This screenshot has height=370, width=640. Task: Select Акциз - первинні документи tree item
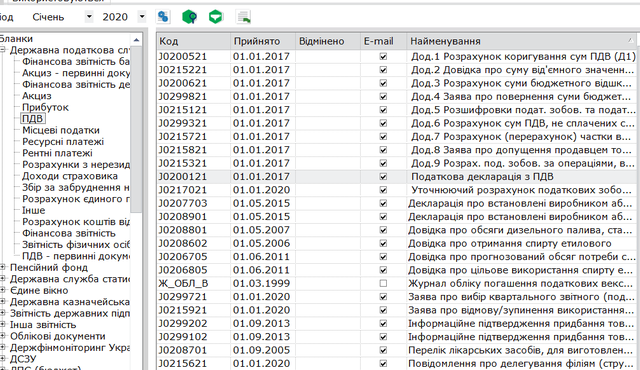[76, 73]
